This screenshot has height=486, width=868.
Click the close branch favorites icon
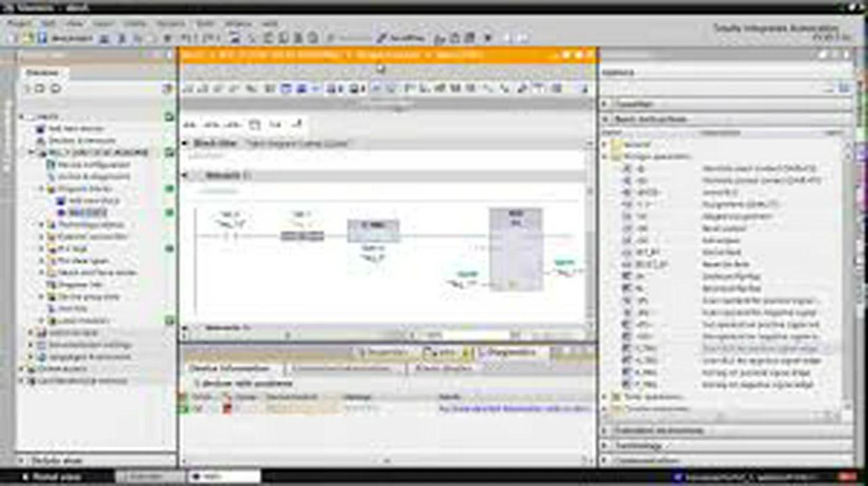pos(296,125)
